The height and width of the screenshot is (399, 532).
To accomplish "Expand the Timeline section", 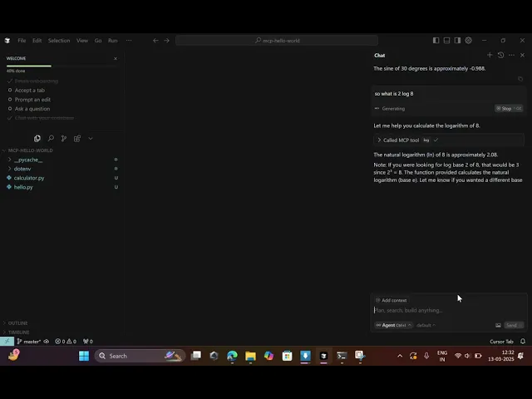I will click(18, 332).
